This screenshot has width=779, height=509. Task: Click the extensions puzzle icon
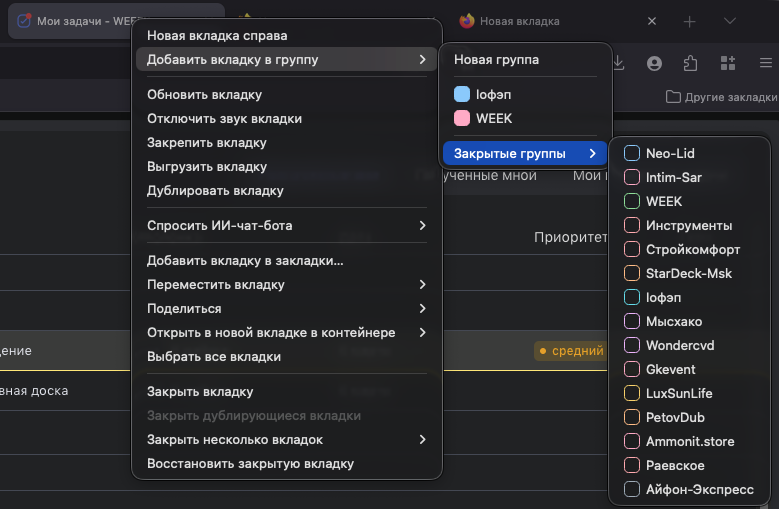pyautogui.click(x=689, y=63)
